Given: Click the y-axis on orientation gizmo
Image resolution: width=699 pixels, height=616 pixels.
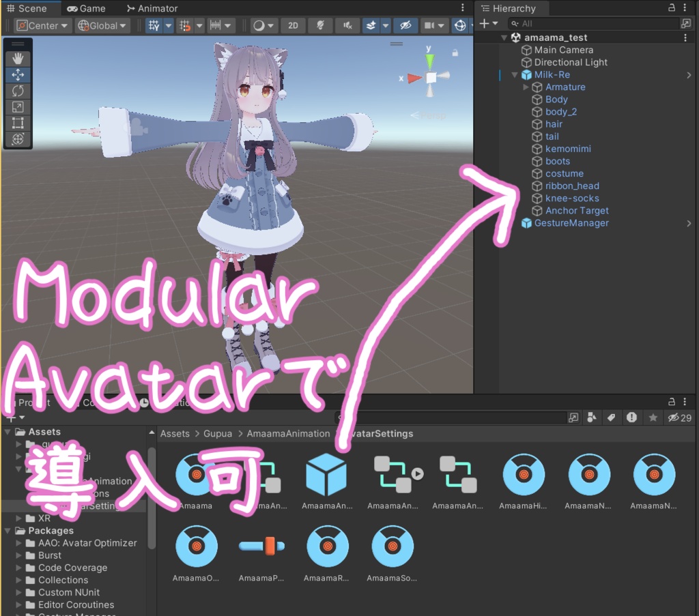Looking at the screenshot, I should (430, 59).
